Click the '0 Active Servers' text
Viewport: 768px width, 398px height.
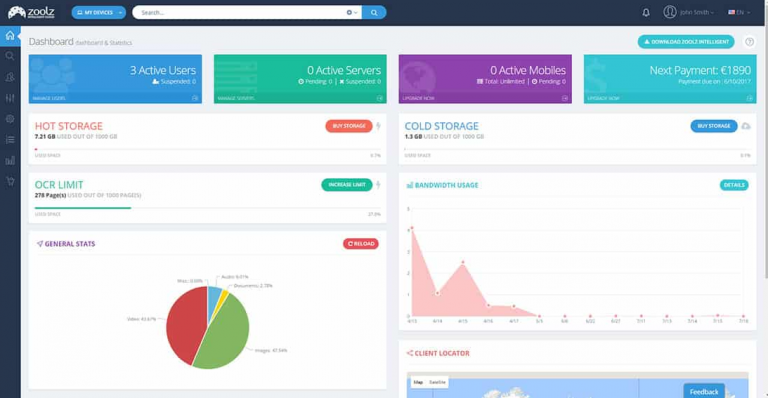pos(344,70)
